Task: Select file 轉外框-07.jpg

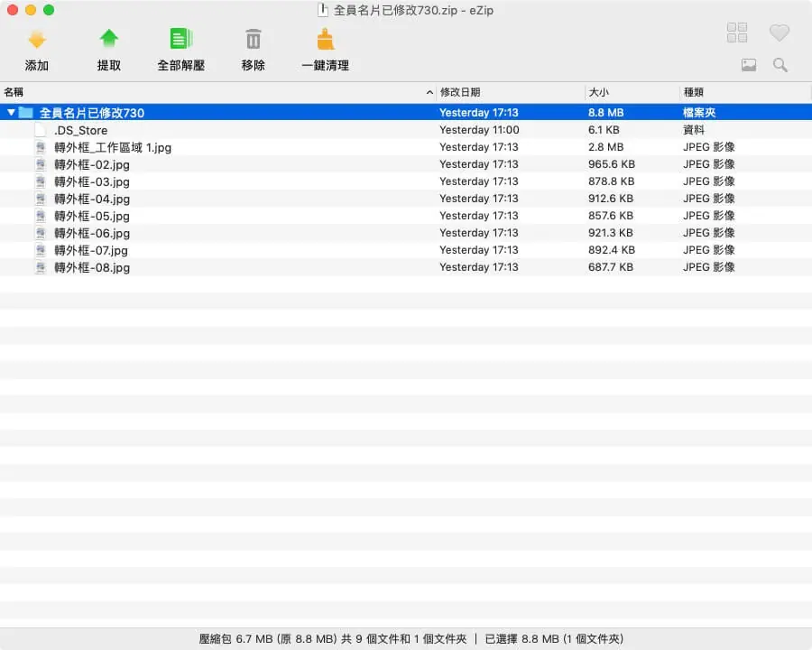Action: (x=90, y=250)
